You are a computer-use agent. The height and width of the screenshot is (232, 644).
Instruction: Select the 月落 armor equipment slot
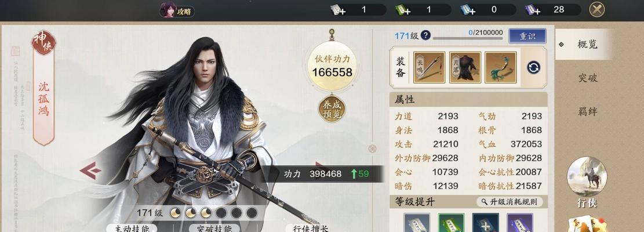click(x=465, y=67)
